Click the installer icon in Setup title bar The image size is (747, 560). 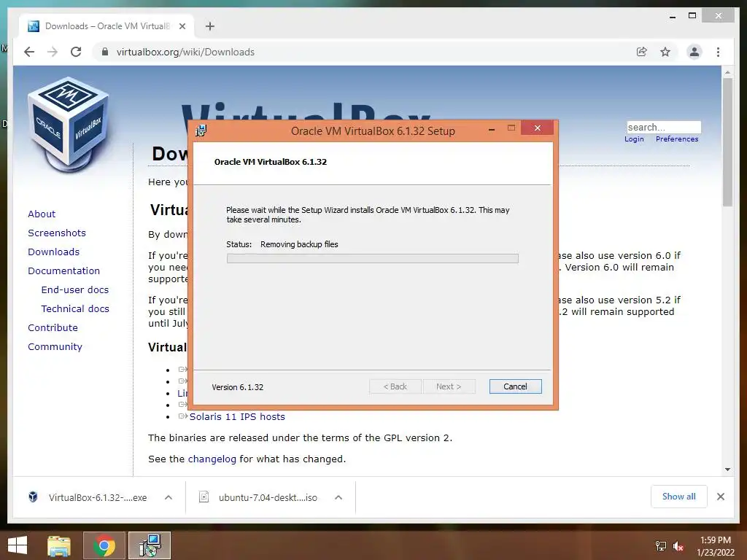pyautogui.click(x=201, y=131)
